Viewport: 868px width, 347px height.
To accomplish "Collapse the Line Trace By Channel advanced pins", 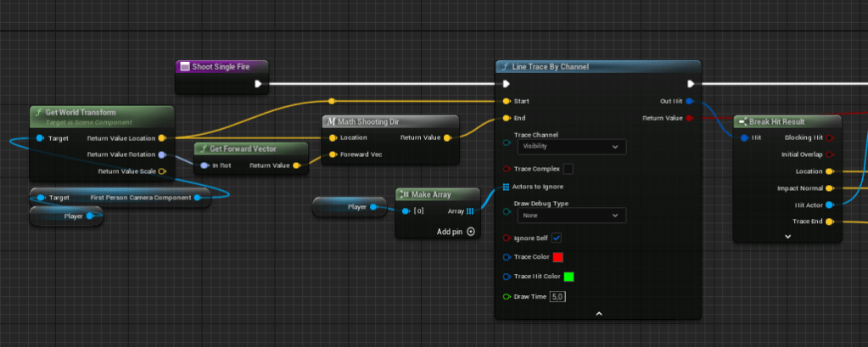I will 598,313.
